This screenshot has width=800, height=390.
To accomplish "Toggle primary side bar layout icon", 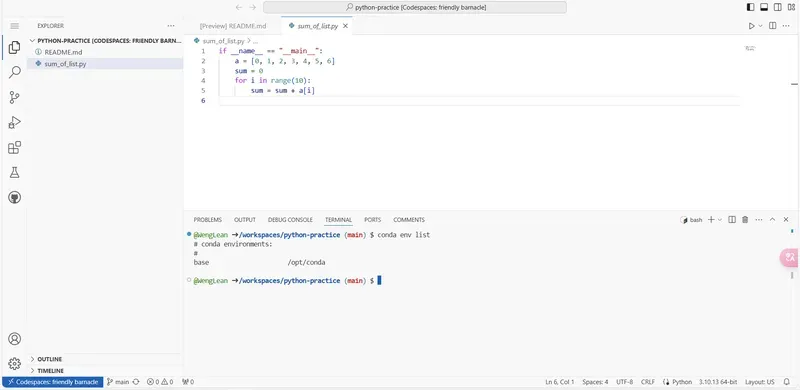I will click(x=751, y=7).
